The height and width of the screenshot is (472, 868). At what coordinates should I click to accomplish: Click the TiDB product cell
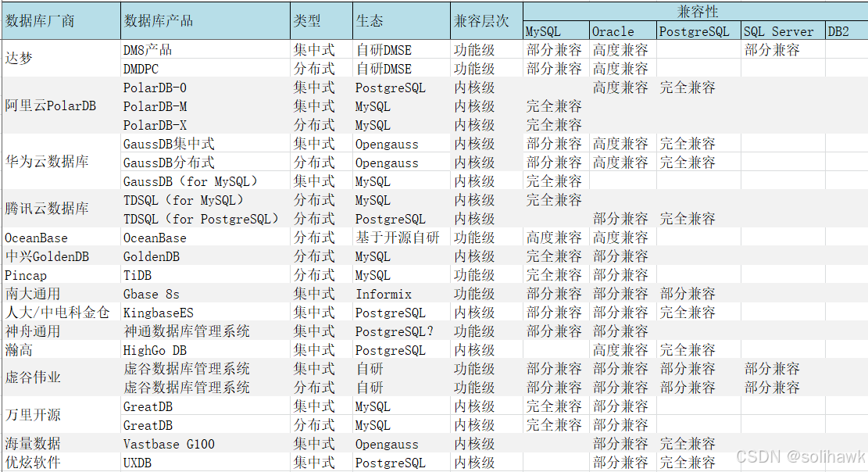[x=205, y=275]
